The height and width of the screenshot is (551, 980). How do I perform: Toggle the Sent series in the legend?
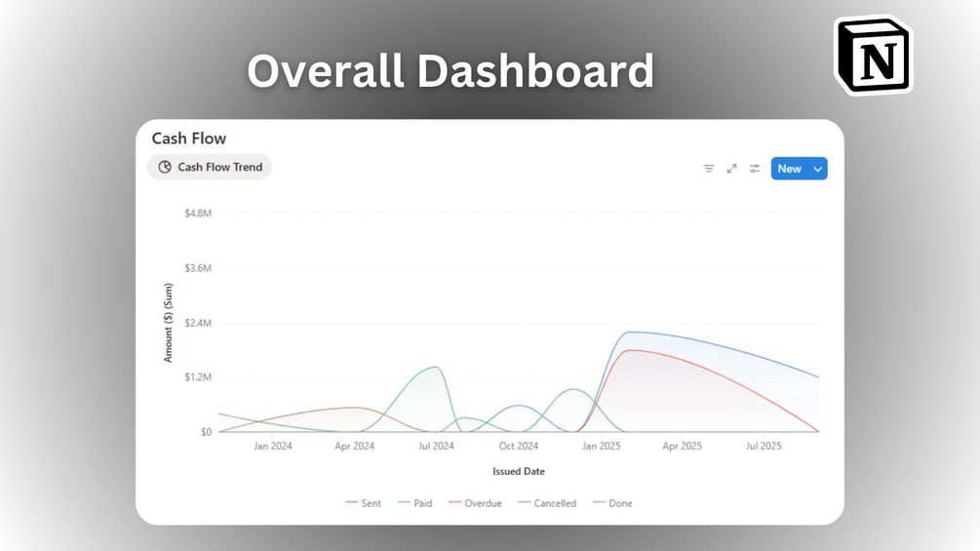(363, 503)
